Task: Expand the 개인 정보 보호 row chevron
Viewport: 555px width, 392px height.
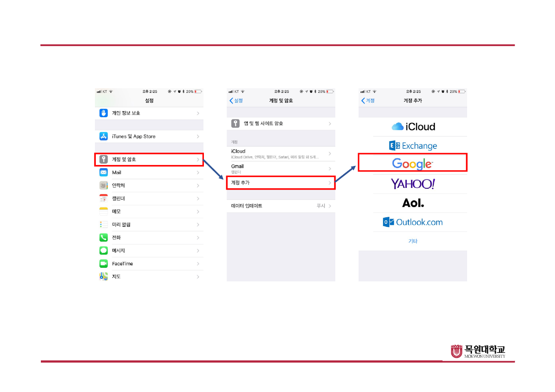Action: [198, 113]
